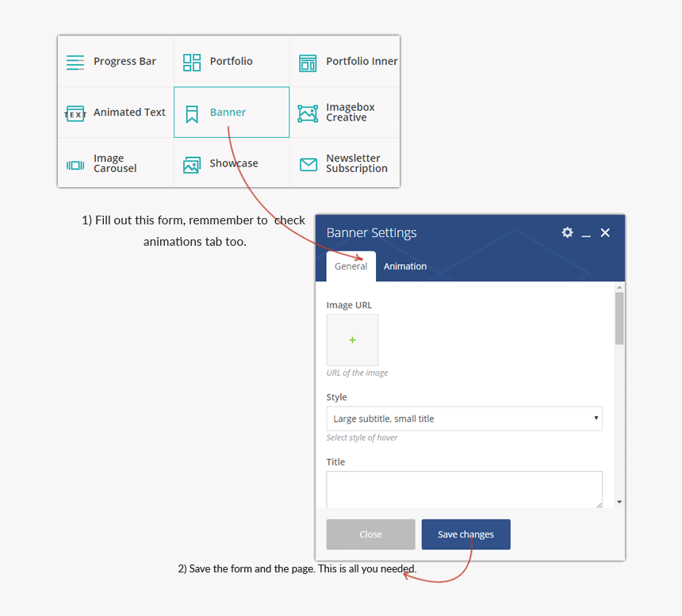Pick the Showcase picture icon
The height and width of the screenshot is (616, 682).
(192, 165)
